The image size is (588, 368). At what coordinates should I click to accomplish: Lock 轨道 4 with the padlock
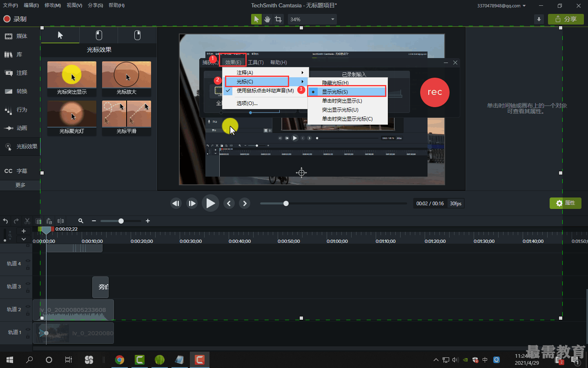(x=28, y=268)
